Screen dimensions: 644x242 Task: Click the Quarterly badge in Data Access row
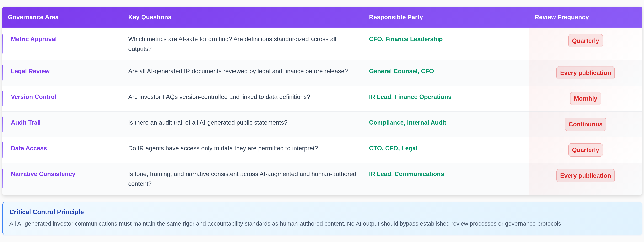tap(585, 150)
